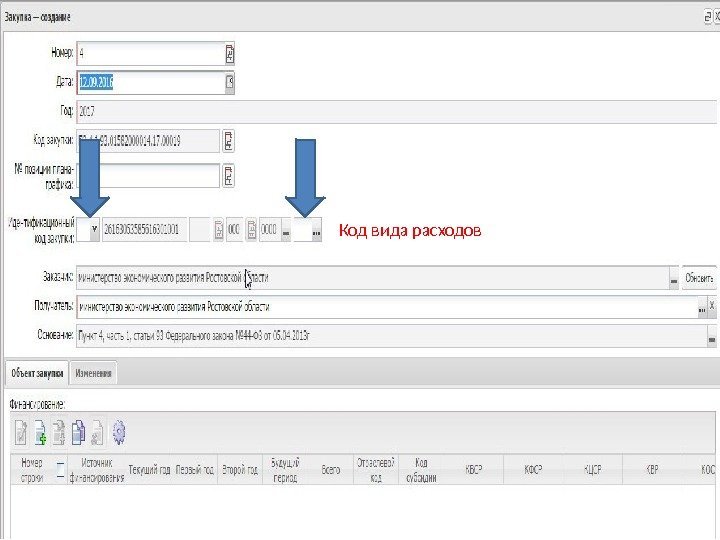Screen dimensions: 720x540
Task: Click the Обновить button
Action: (699, 278)
